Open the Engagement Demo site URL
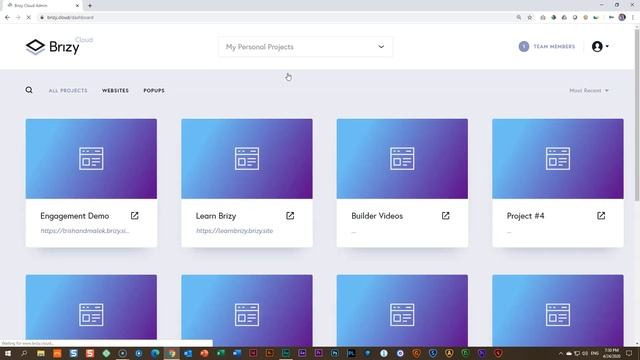This screenshot has height=360, width=640. click(85, 231)
